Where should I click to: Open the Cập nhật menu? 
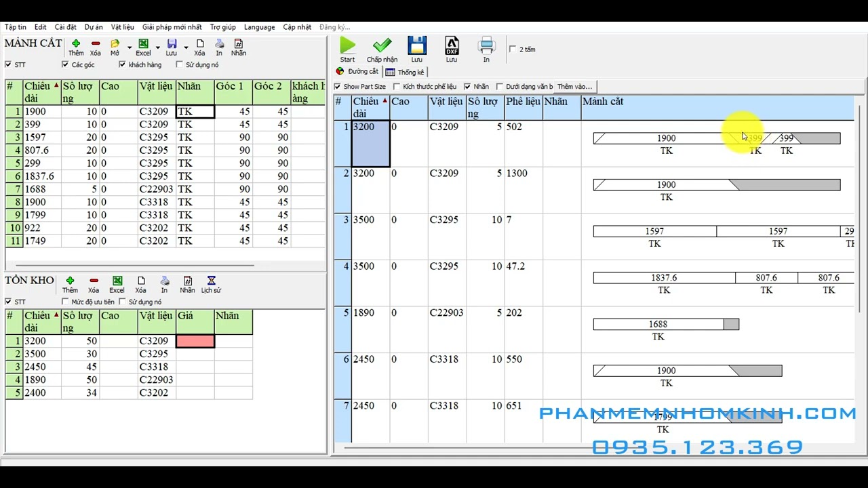pyautogui.click(x=297, y=27)
